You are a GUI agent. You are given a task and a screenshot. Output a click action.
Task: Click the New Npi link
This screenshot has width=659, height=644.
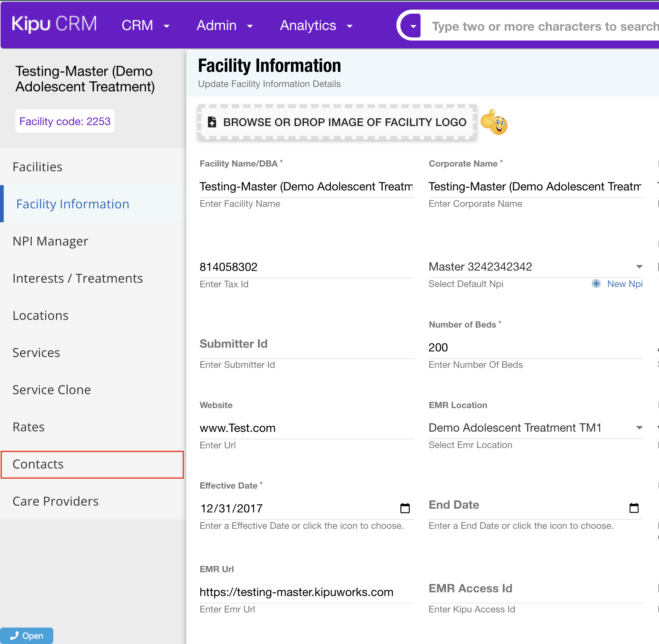click(625, 284)
